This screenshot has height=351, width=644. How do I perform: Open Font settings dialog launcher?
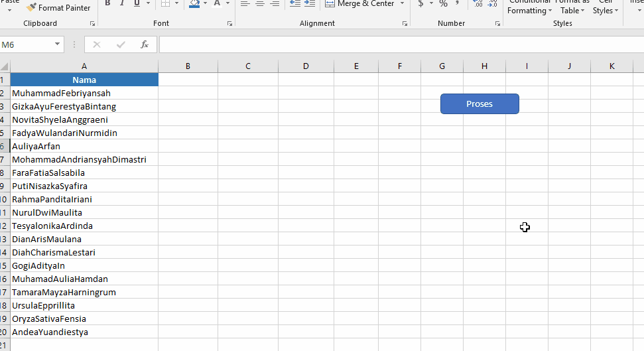click(229, 24)
